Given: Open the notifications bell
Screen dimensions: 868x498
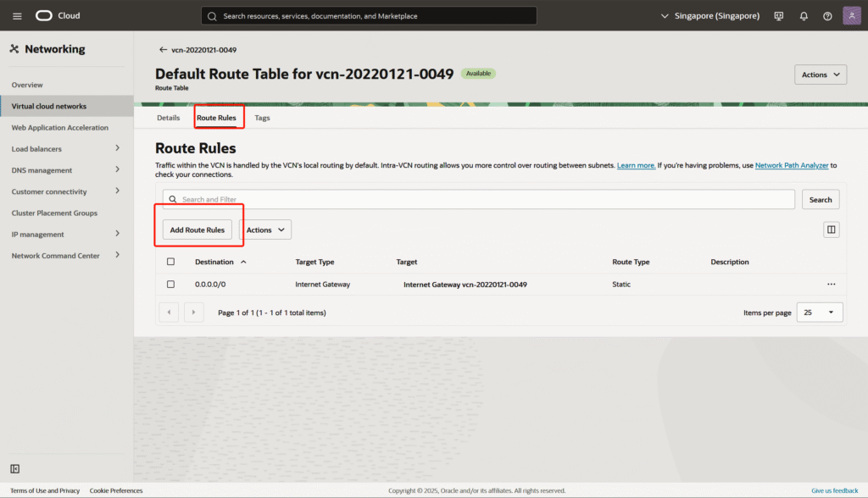Looking at the screenshot, I should pos(804,16).
